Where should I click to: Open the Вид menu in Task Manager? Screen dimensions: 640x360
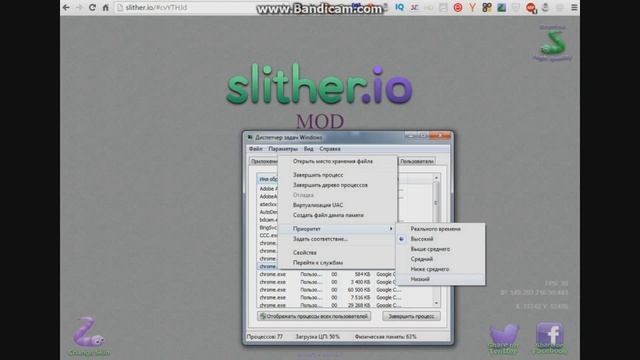[309, 149]
